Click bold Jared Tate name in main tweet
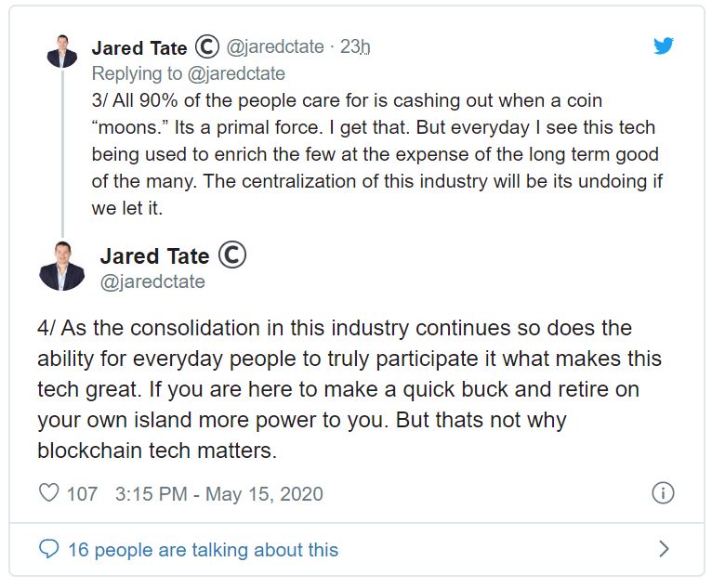 (x=155, y=255)
